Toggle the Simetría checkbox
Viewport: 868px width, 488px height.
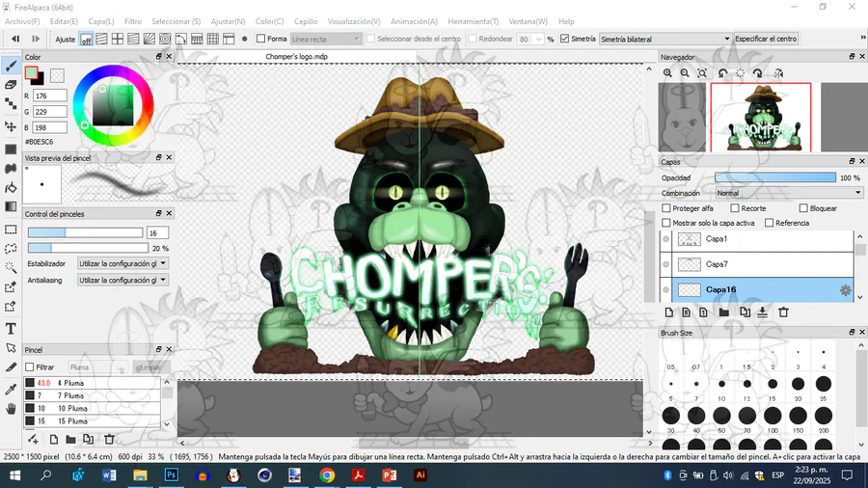click(564, 39)
